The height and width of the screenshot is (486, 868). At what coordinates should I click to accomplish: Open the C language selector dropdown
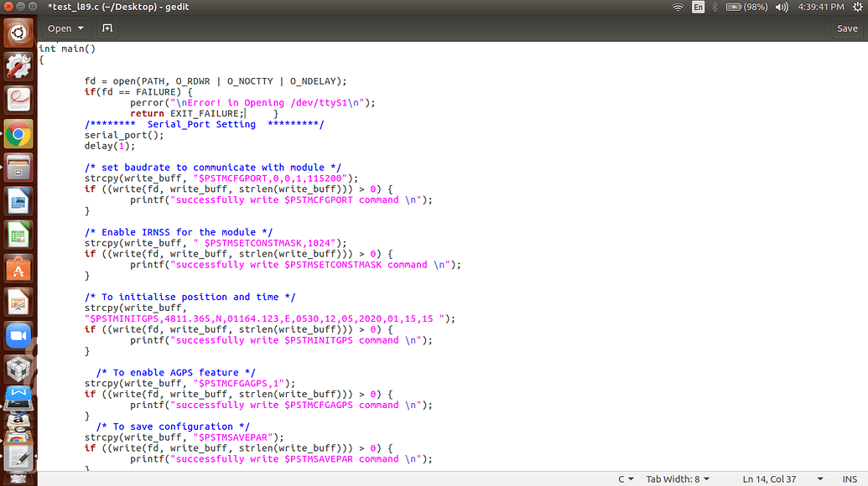[626, 479]
